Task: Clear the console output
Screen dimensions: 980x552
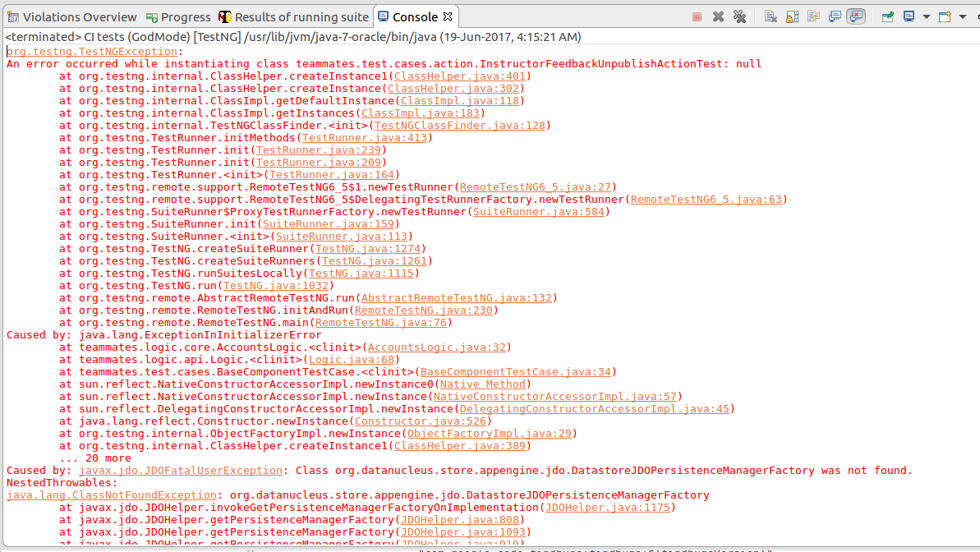Action: coord(771,17)
